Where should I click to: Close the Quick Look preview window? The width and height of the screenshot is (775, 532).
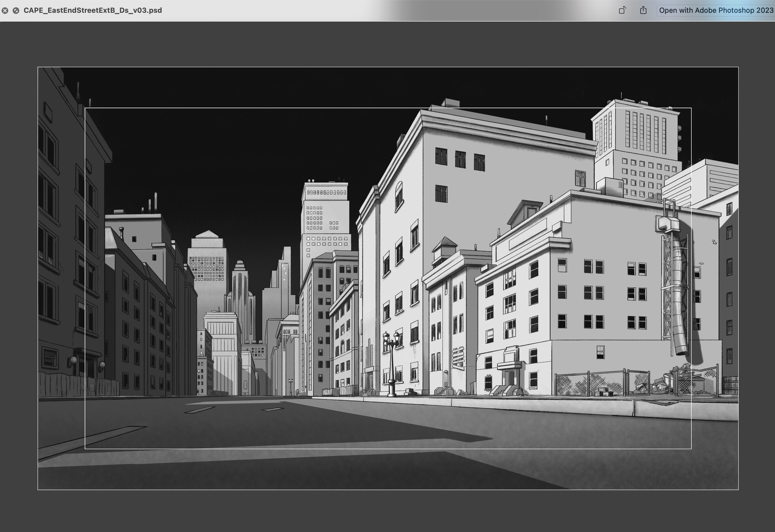tap(5, 10)
